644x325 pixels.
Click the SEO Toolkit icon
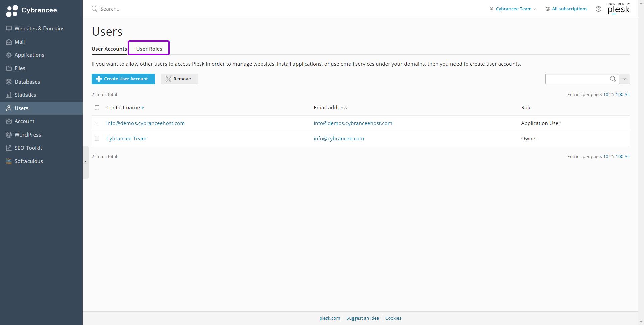9,148
